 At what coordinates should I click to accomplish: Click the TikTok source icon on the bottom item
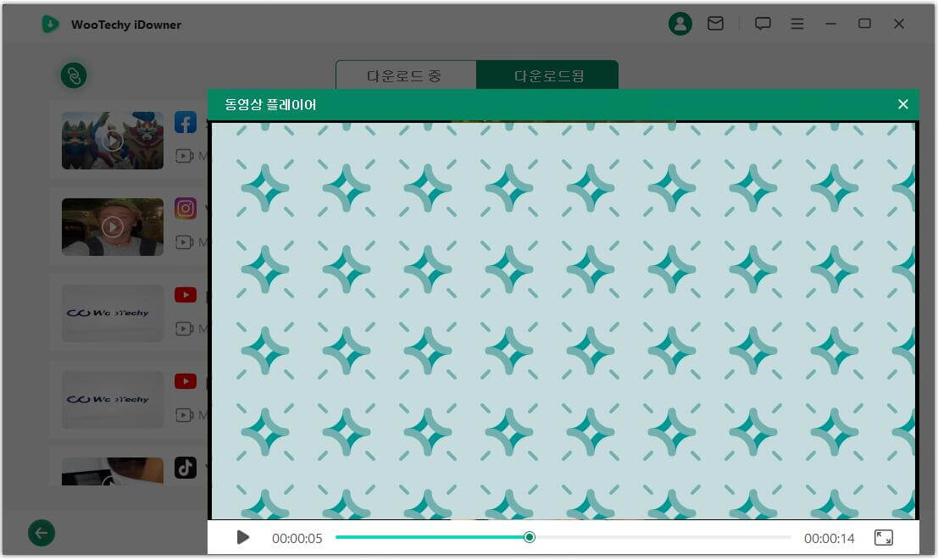point(185,467)
